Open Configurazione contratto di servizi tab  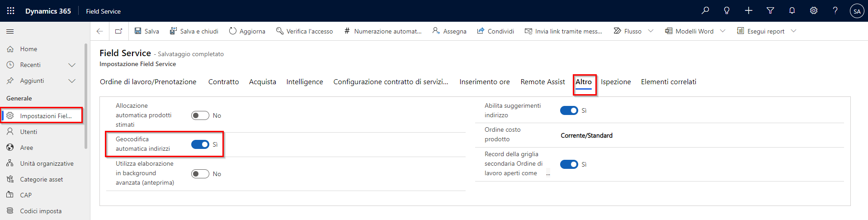click(x=391, y=82)
